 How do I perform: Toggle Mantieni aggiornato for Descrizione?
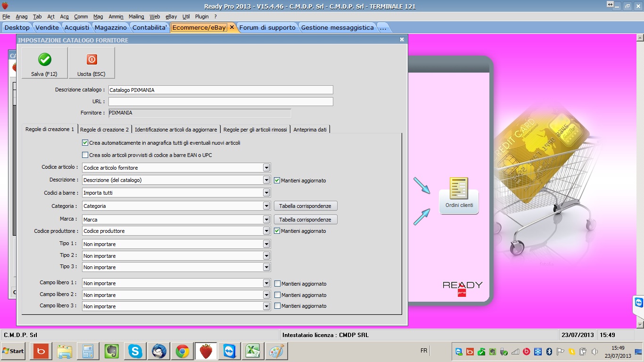coord(277,180)
